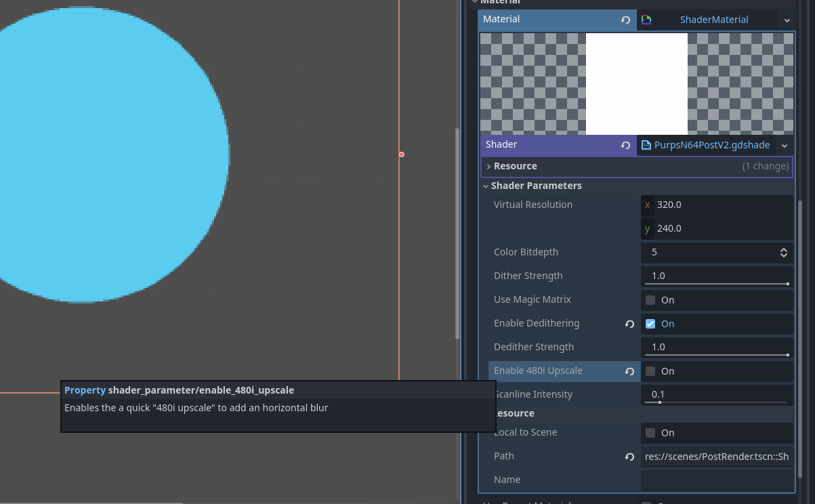Viewport: 815px width, 504px height.
Task: Click the ShaderMaterial resource icon
Action: (646, 20)
